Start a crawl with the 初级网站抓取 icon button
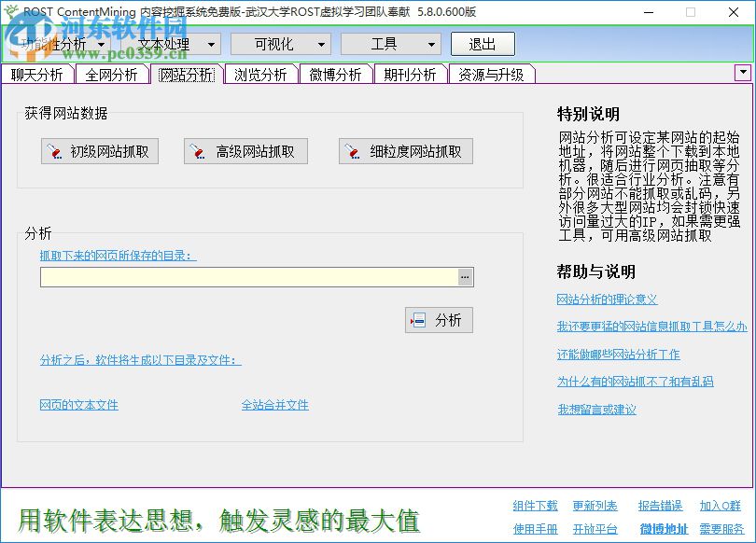The width and height of the screenshot is (756, 543). [99, 151]
